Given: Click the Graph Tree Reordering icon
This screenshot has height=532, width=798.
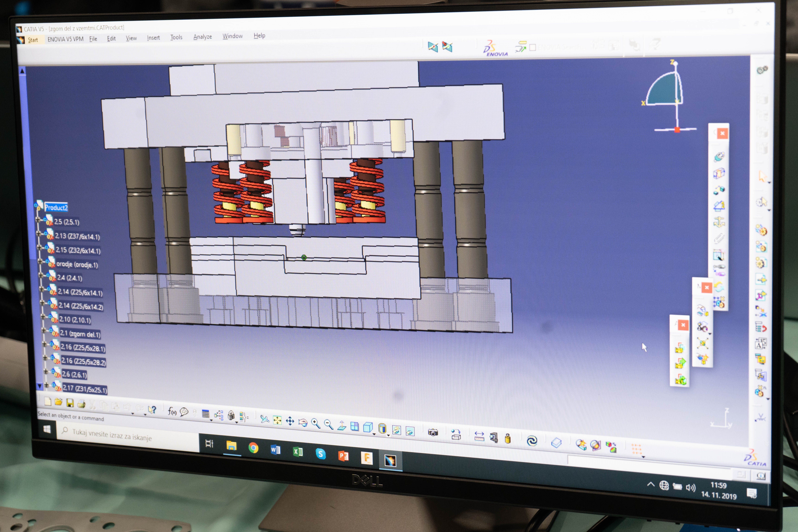Looking at the screenshot, I should [x=761, y=327].
